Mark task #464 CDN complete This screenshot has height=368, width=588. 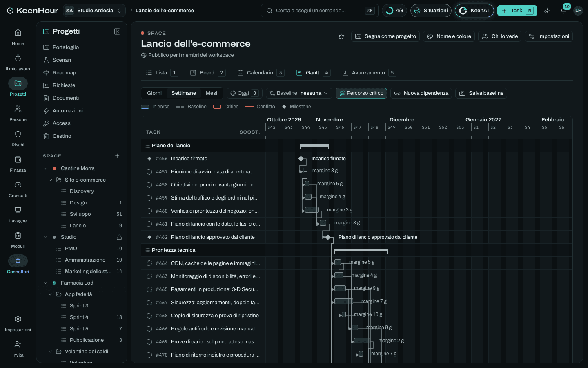(x=149, y=263)
